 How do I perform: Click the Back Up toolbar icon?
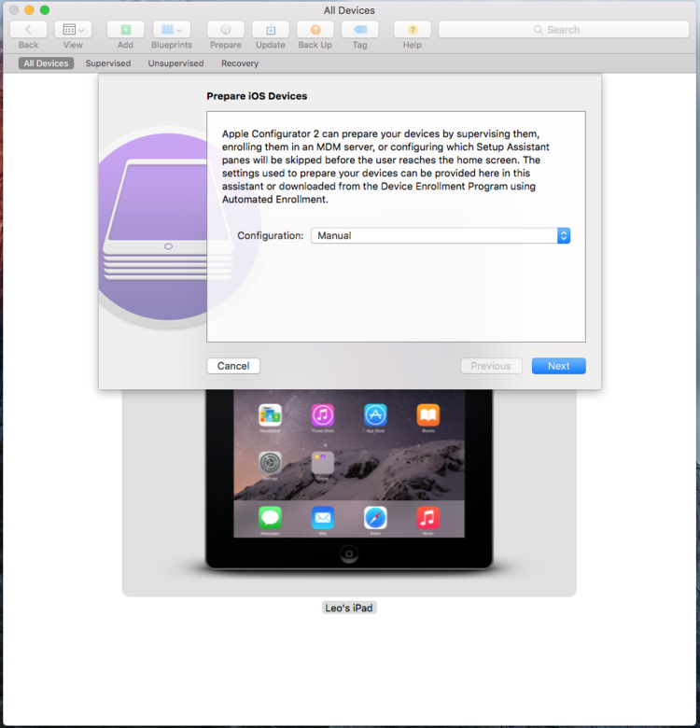coord(315,30)
